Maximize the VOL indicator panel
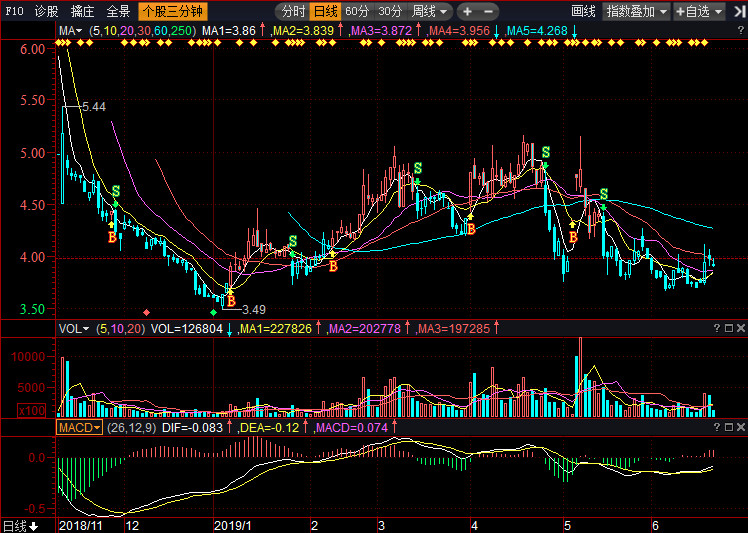748x533 pixels. coord(728,328)
